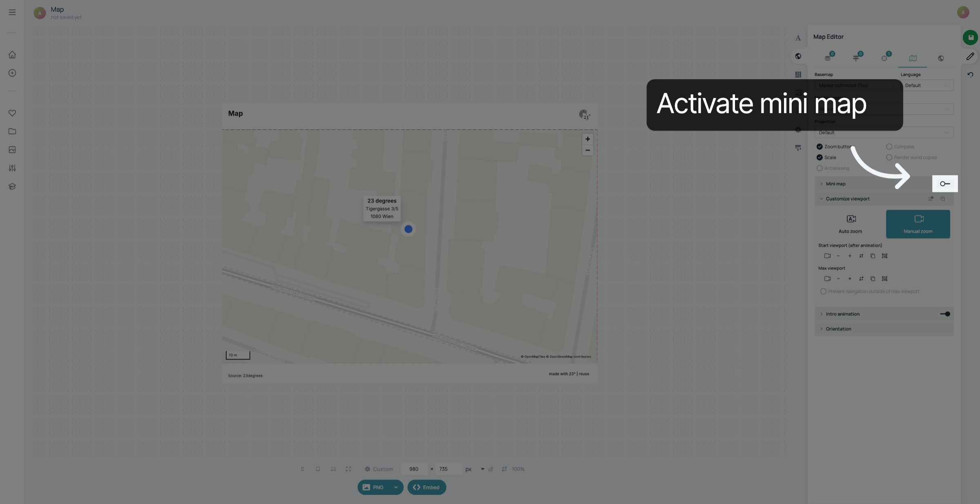Viewport: 980px width, 504px height.
Task: Click the height field showing 735
Action: coord(448,469)
